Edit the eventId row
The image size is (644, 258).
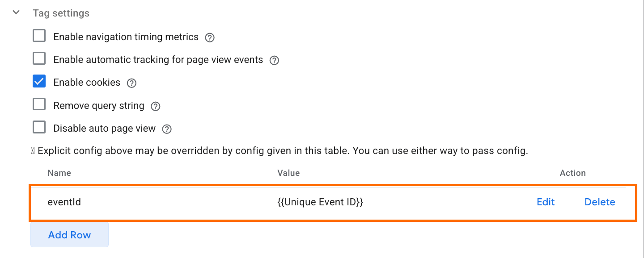[x=546, y=202]
